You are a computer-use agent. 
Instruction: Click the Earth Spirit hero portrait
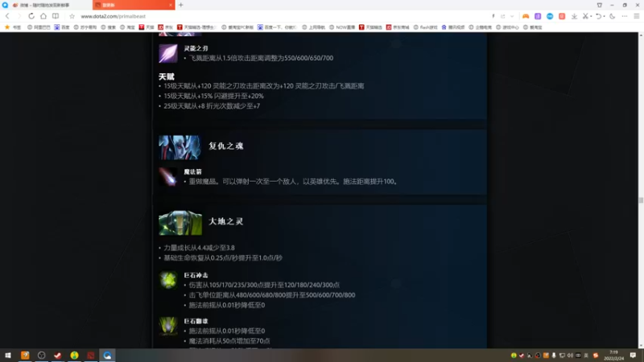[x=180, y=223]
